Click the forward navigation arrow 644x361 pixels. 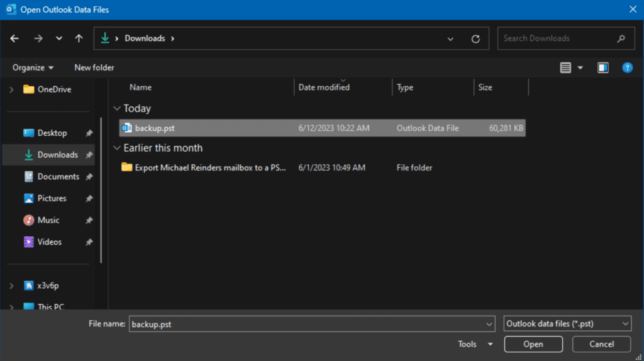click(38, 38)
